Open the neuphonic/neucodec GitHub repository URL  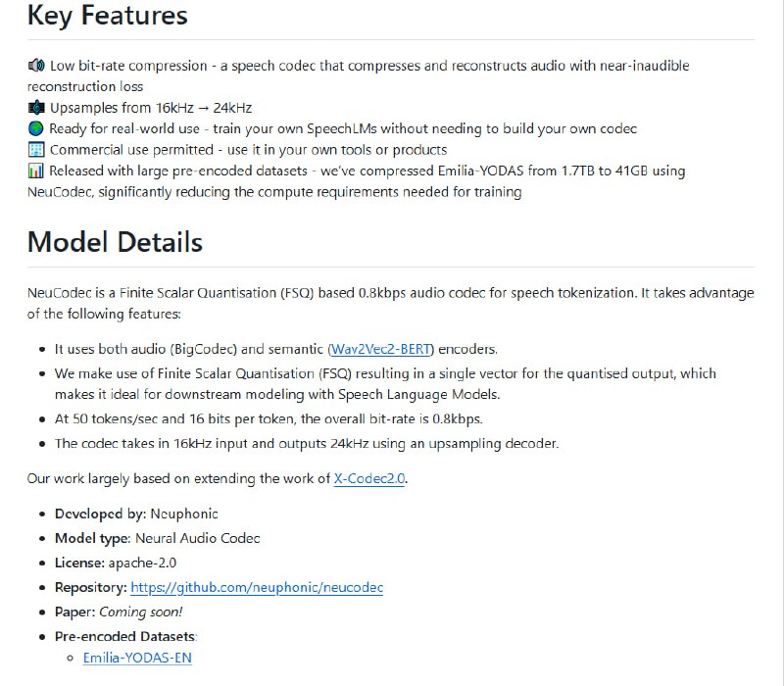[x=257, y=588]
